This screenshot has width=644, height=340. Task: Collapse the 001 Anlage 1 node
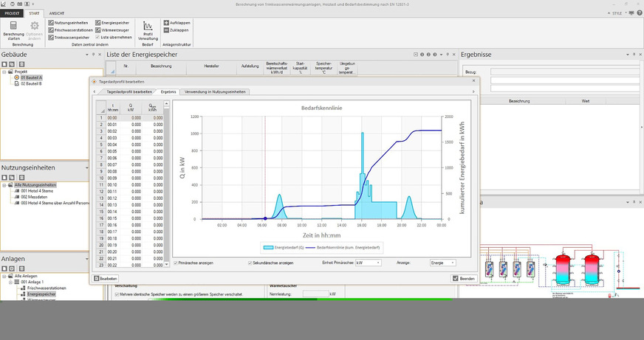pos(10,282)
